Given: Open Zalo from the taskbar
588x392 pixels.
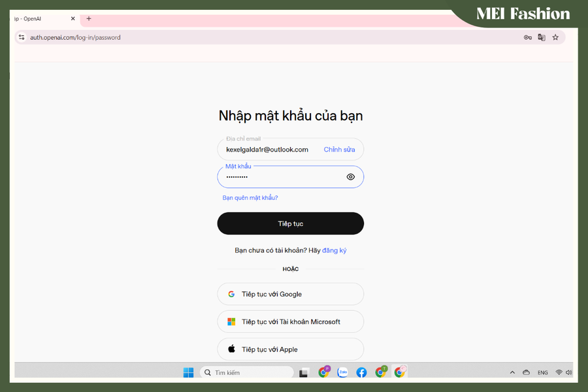Looking at the screenshot, I should [343, 372].
